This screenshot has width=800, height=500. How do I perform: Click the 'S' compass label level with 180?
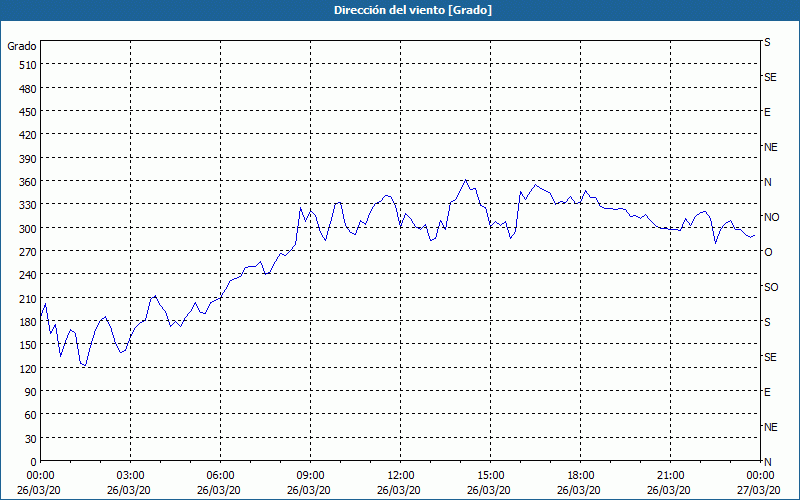pyautogui.click(x=767, y=322)
